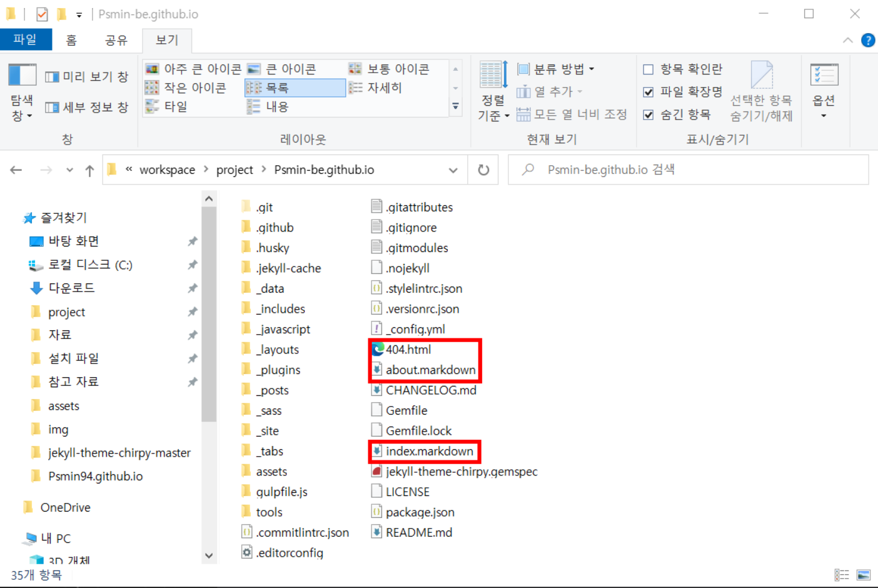878x588 pixels.
Task: Switch to the 보기 ribbon tab
Action: pos(167,40)
